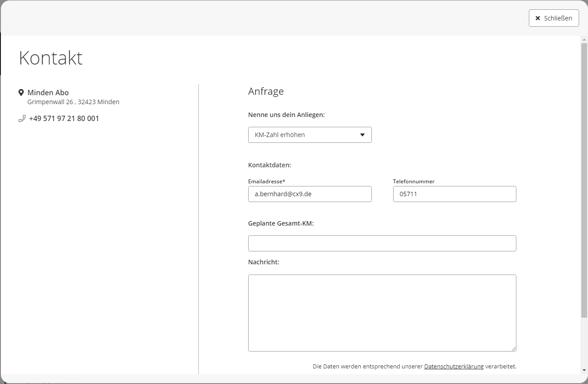
Task: Click the Schließen button
Action: (x=554, y=18)
